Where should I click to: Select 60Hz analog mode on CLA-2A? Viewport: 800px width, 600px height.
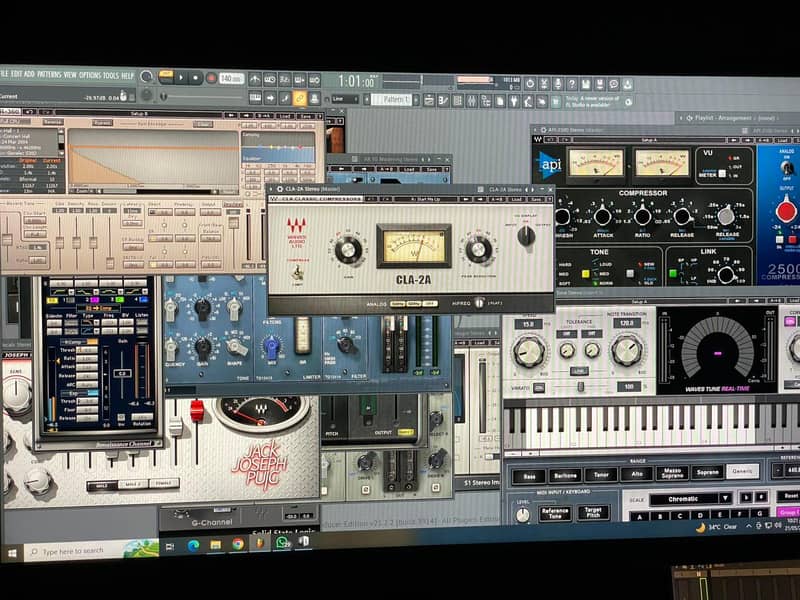[415, 303]
